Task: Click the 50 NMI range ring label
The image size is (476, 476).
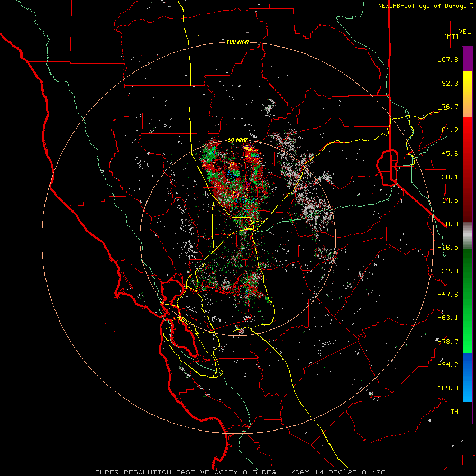Action: pyautogui.click(x=237, y=140)
